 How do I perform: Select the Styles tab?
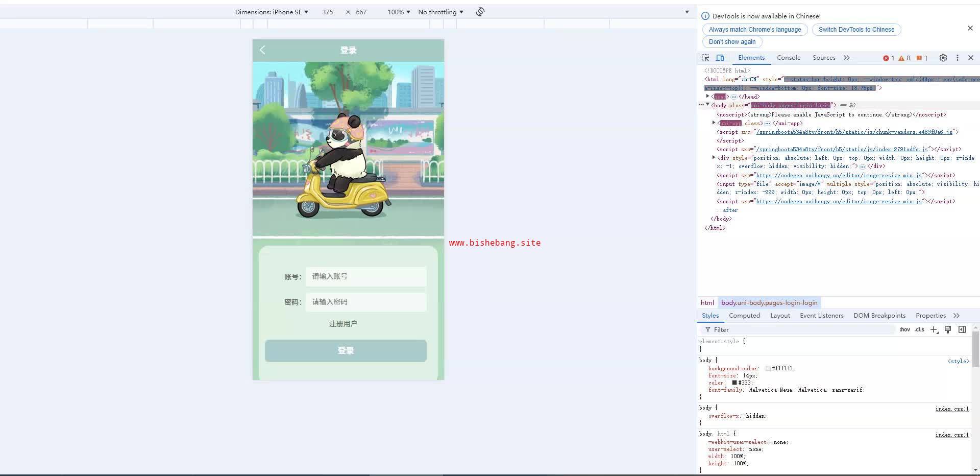[710, 316]
